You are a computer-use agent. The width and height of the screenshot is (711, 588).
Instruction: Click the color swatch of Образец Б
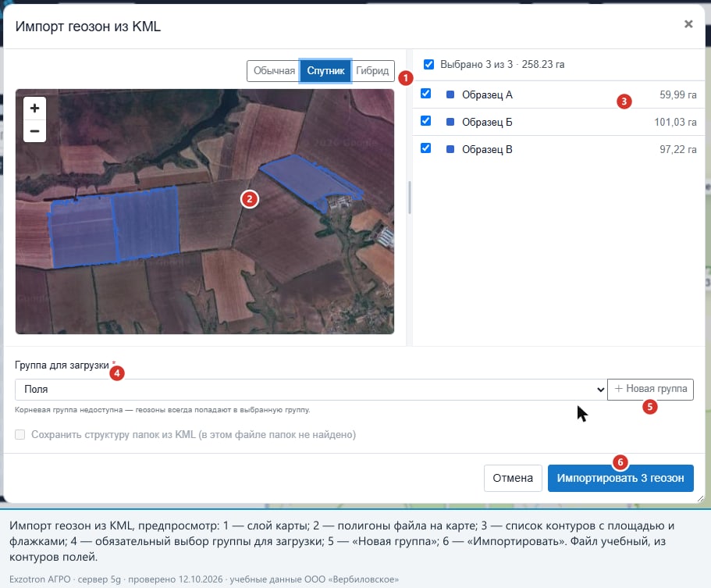coord(450,122)
